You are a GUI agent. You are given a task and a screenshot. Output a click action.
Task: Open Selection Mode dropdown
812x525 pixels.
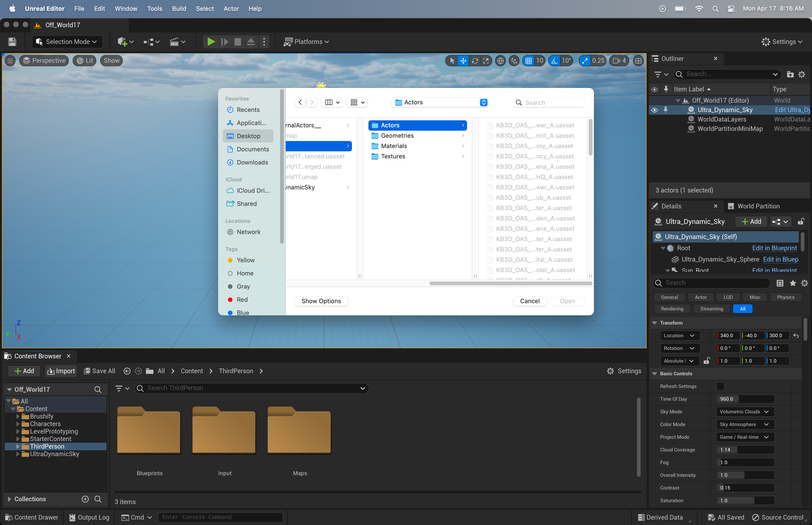(67, 42)
